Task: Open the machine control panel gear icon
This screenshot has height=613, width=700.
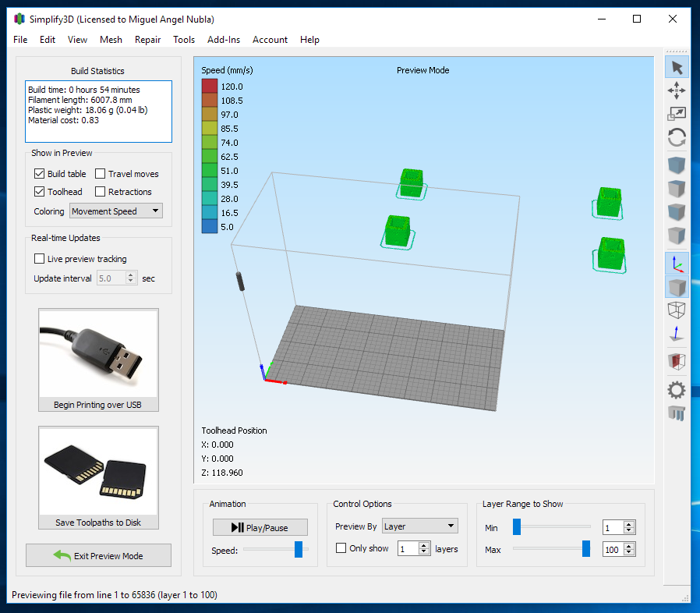Action: pyautogui.click(x=677, y=390)
